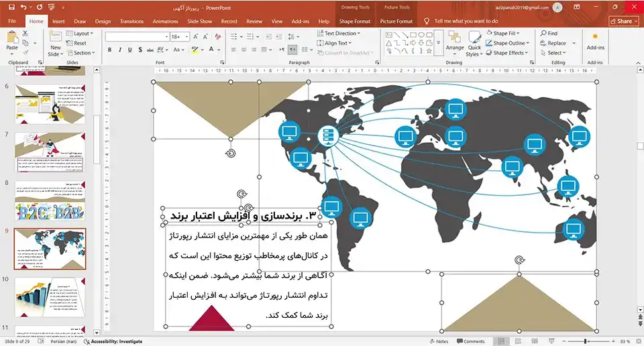The image size is (644, 346).
Task: Open the Comments pane from status bar
Action: [x=471, y=341]
